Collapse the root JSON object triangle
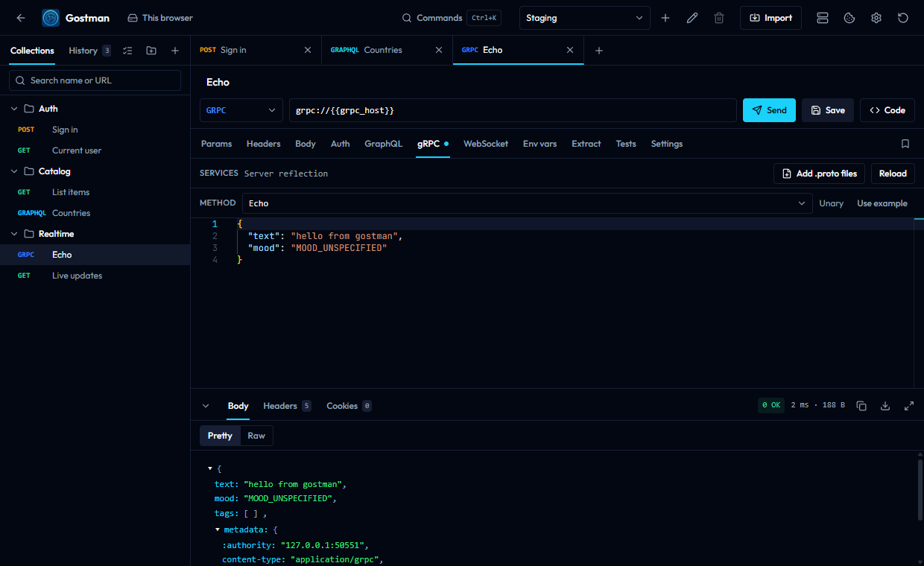The image size is (924, 566). coord(210,468)
